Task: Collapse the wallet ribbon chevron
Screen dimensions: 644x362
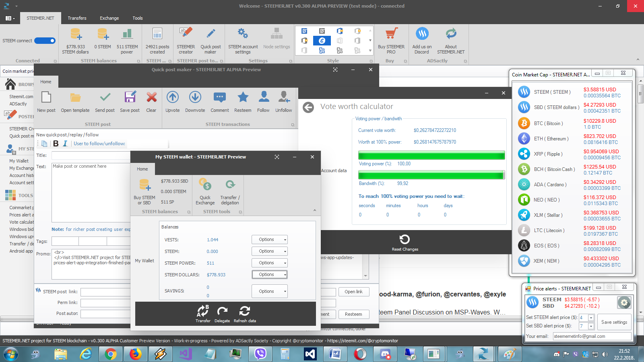Action: point(315,210)
